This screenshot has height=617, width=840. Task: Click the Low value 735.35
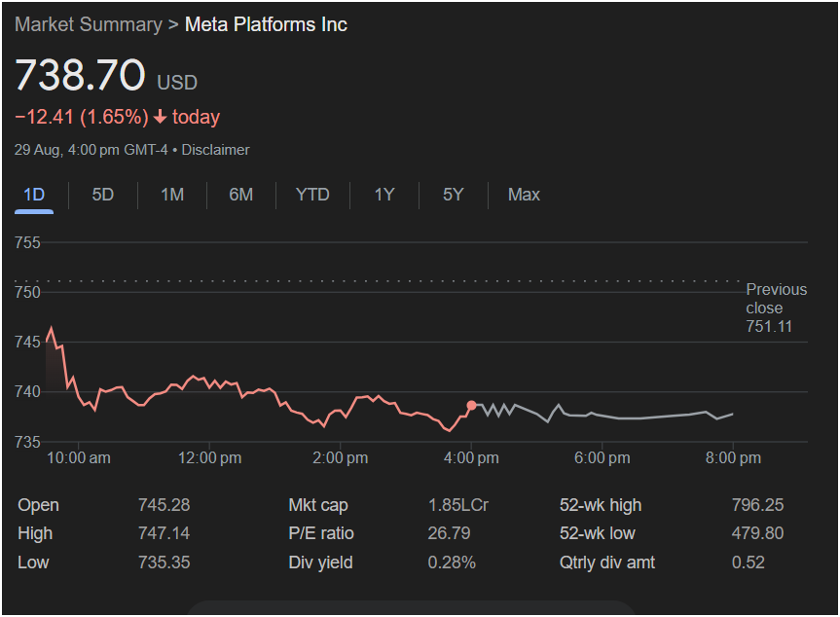[164, 563]
